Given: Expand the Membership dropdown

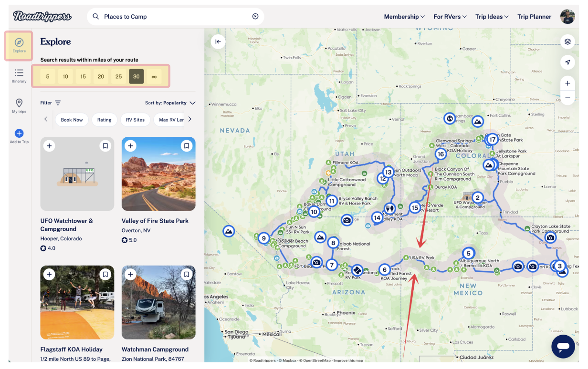Looking at the screenshot, I should 404,16.
